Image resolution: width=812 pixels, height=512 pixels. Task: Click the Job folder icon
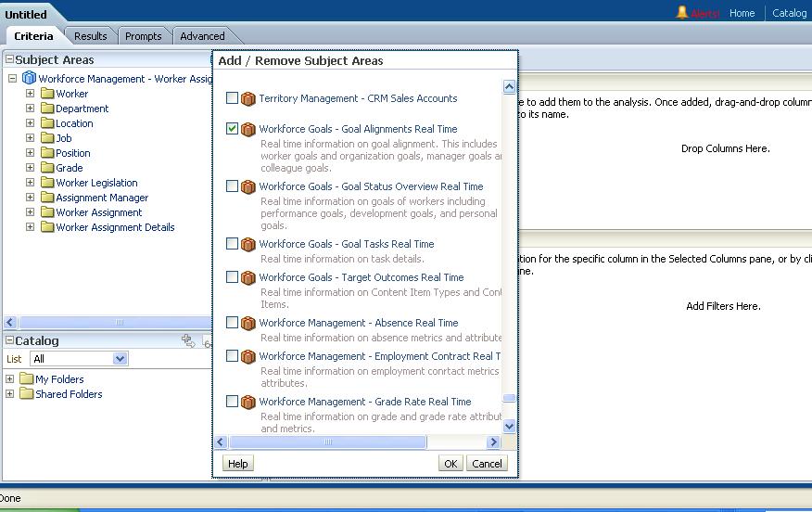coord(47,138)
